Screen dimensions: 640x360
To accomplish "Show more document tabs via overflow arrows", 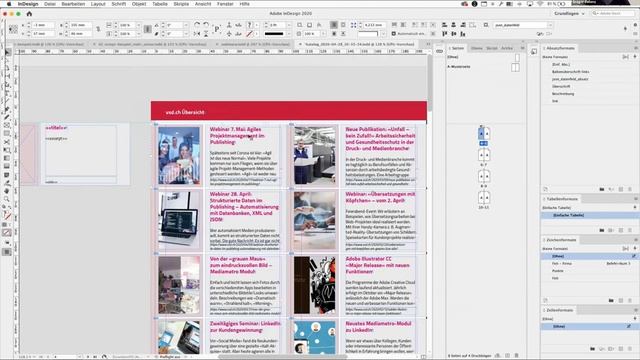I will [428, 44].
